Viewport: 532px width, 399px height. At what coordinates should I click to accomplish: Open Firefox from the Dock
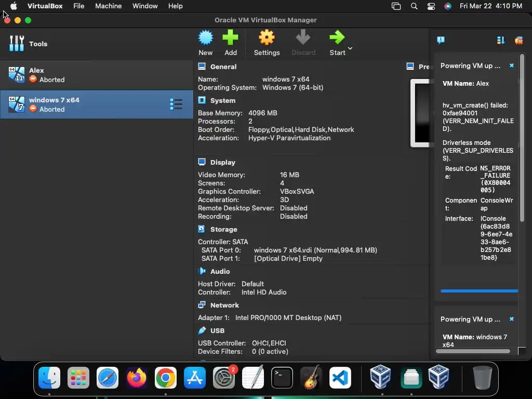137,377
